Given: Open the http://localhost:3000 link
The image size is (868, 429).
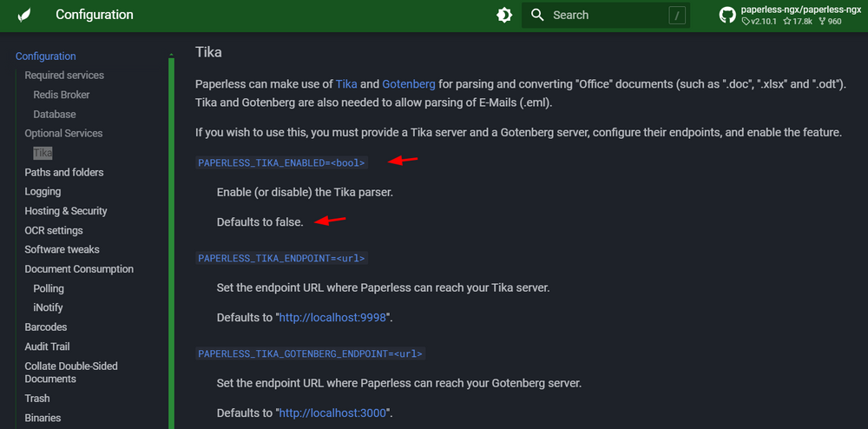Looking at the screenshot, I should (x=332, y=413).
